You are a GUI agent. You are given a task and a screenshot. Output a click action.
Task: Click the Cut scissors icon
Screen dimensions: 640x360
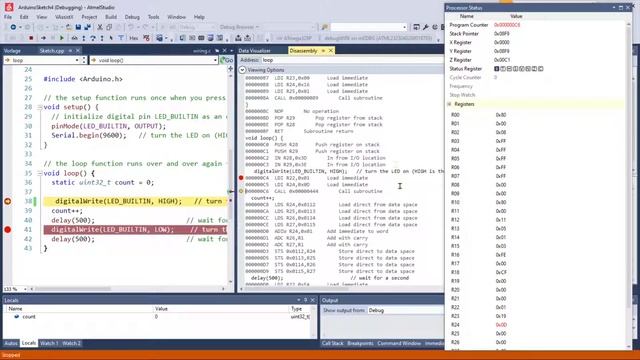tap(100, 27)
